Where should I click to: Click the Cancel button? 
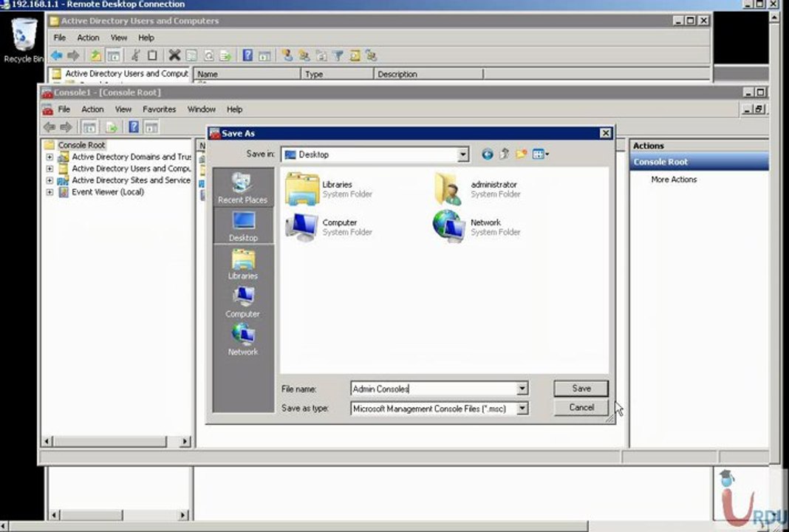point(581,407)
